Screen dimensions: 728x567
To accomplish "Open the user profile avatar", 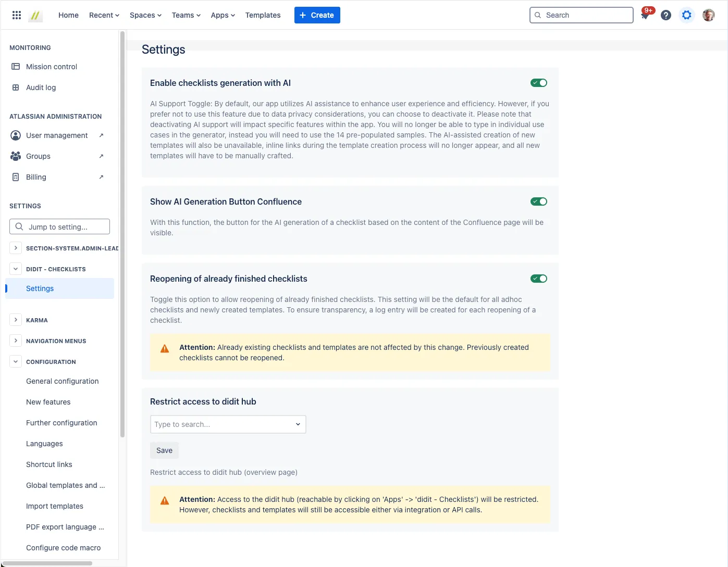I will (x=709, y=15).
